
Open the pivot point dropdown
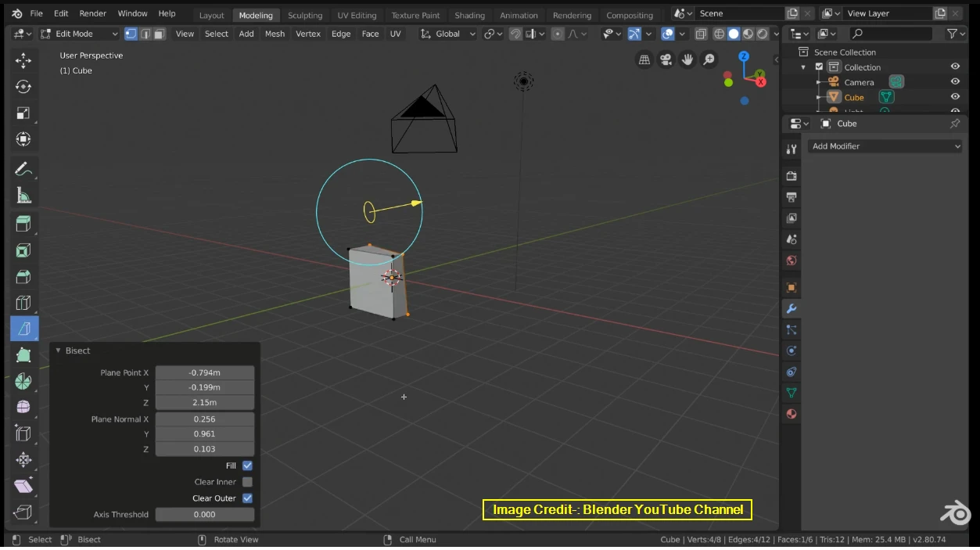[x=493, y=34]
